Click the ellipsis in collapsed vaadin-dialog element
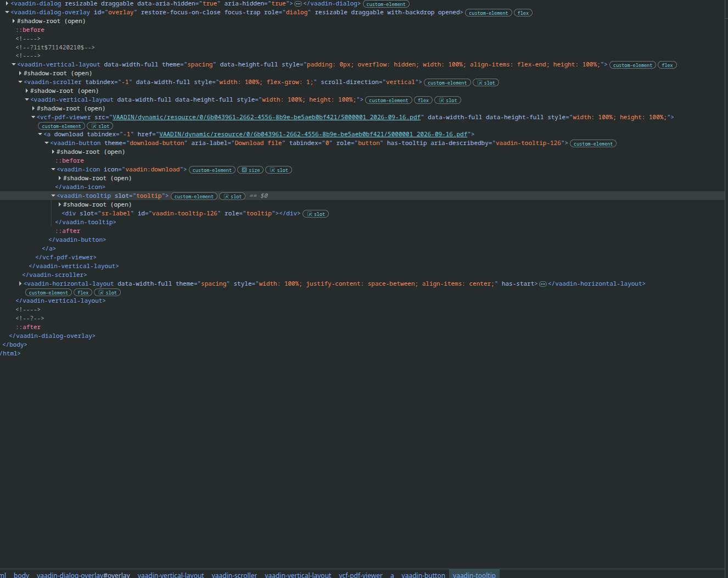Screen dimensions: 728x578 coord(298,4)
